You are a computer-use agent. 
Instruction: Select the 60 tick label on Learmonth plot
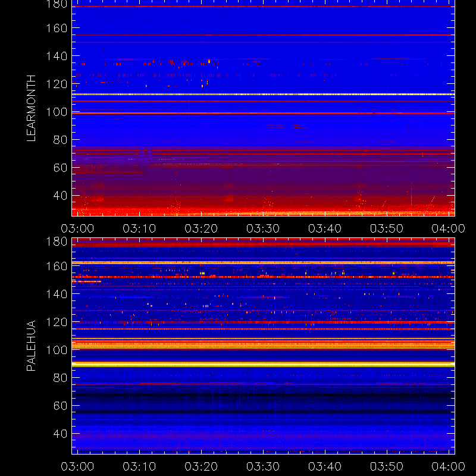[61, 168]
